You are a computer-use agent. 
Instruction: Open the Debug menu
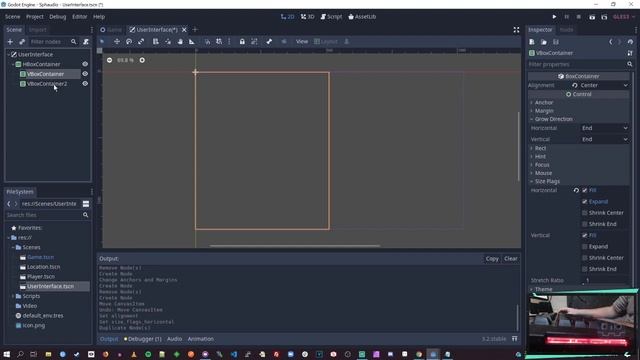coord(58,17)
